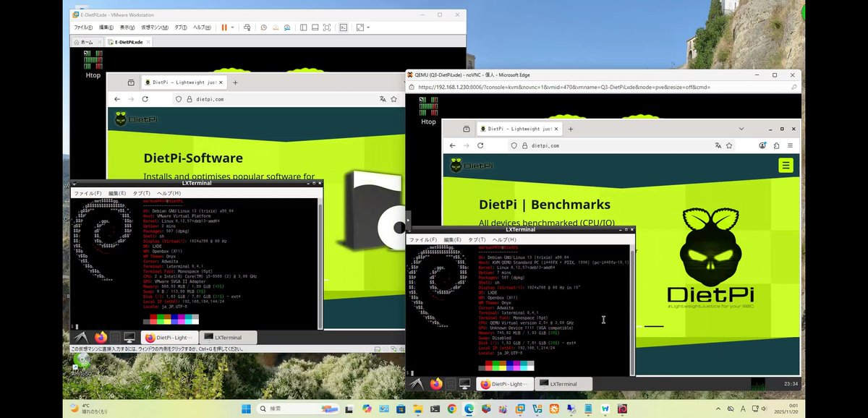This screenshot has width=868, height=418.
Task: Expand the list all tabs chevron in noVNC Firefox
Action: [741, 129]
